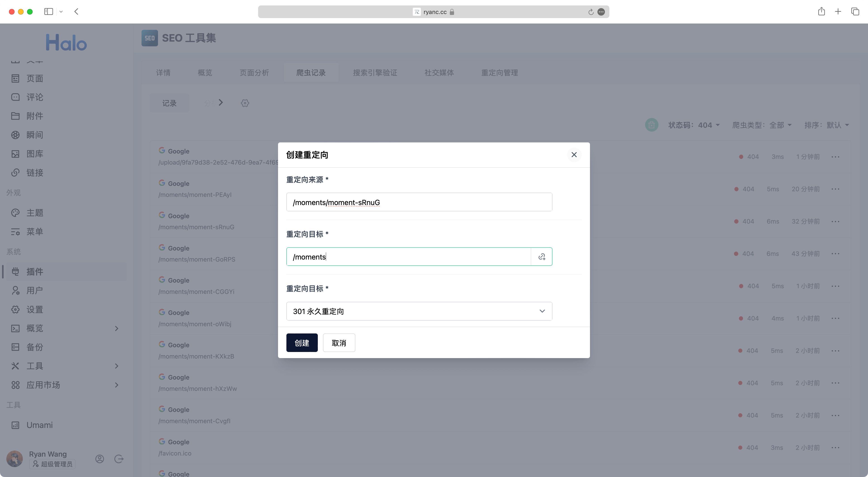Click the 创建 button
Image resolution: width=868 pixels, height=477 pixels.
302,343
